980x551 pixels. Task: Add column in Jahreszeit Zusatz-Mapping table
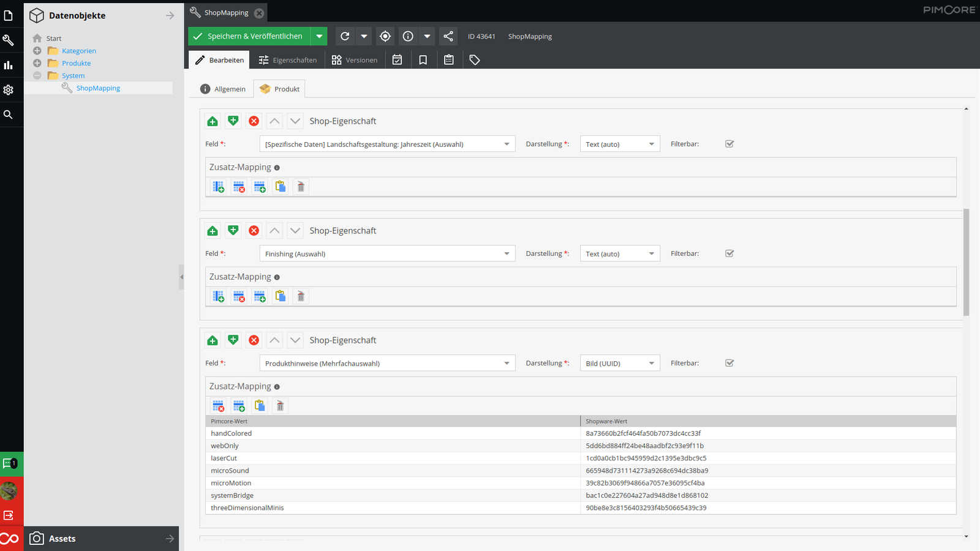coord(219,187)
